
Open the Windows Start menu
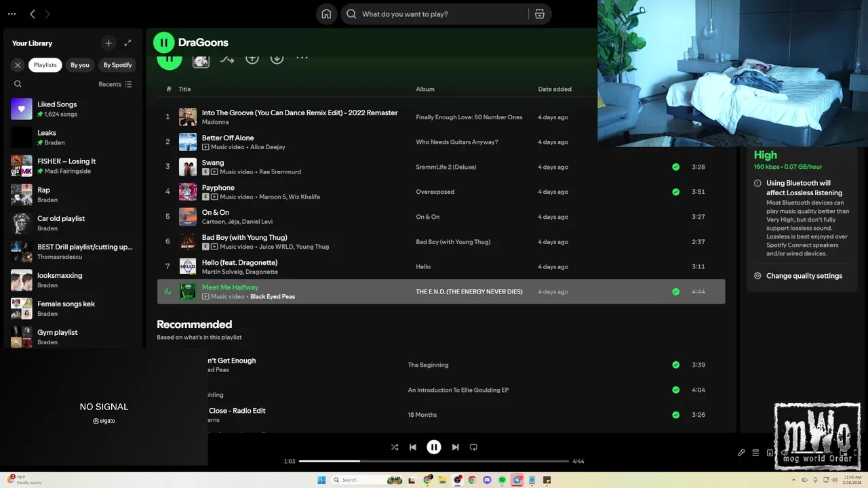pyautogui.click(x=321, y=480)
